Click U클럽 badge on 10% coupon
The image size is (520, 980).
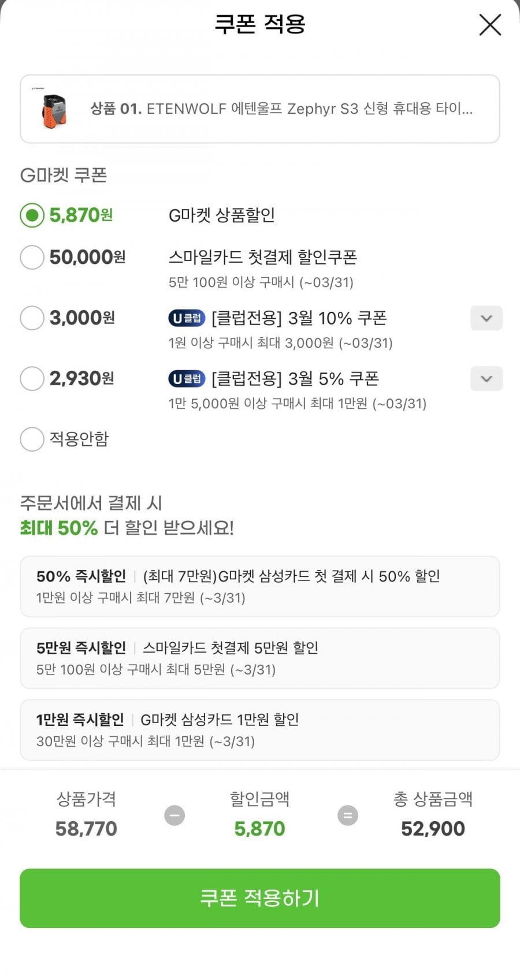pos(187,318)
